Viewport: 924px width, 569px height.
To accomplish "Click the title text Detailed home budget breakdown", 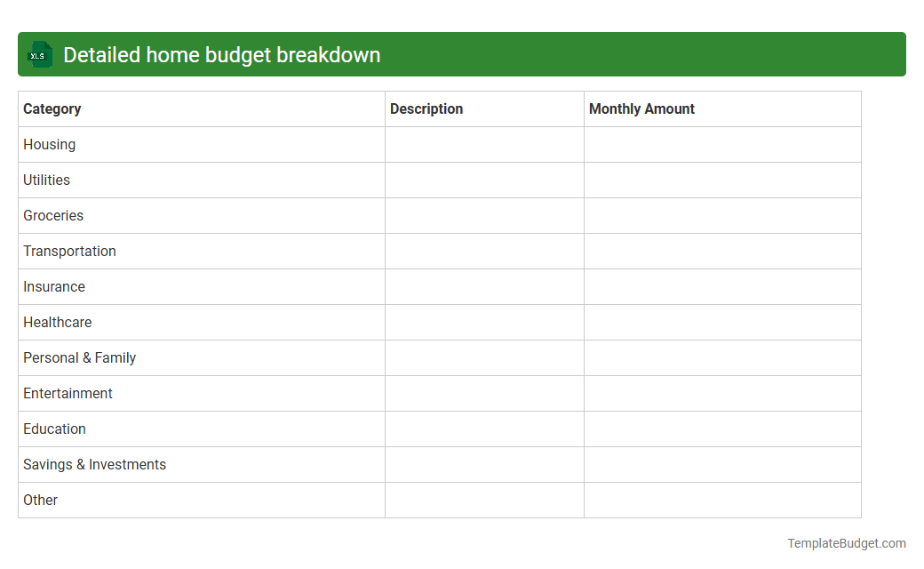I will [x=222, y=54].
